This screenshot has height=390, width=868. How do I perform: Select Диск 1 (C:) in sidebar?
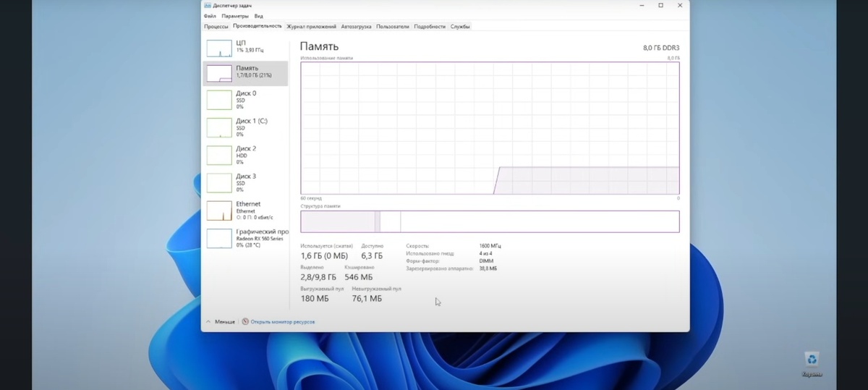pyautogui.click(x=245, y=127)
